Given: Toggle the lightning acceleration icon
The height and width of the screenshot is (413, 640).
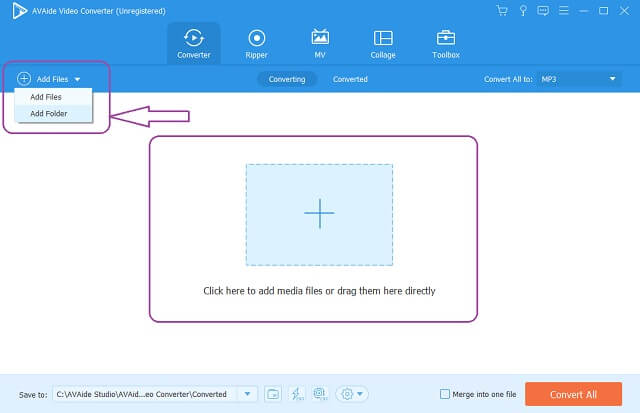Looking at the screenshot, I should 297,394.
